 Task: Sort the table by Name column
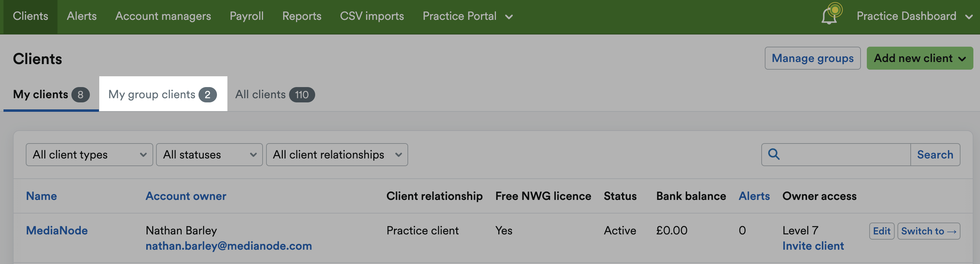click(41, 196)
